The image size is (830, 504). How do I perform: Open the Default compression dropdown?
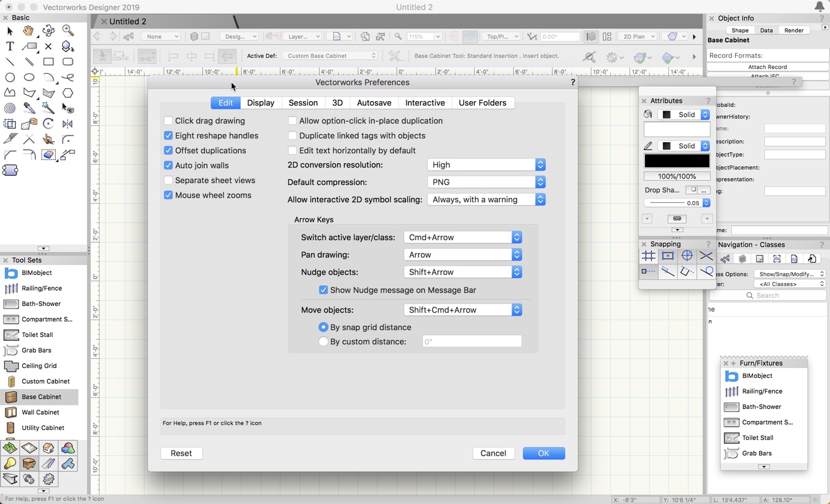coord(486,182)
